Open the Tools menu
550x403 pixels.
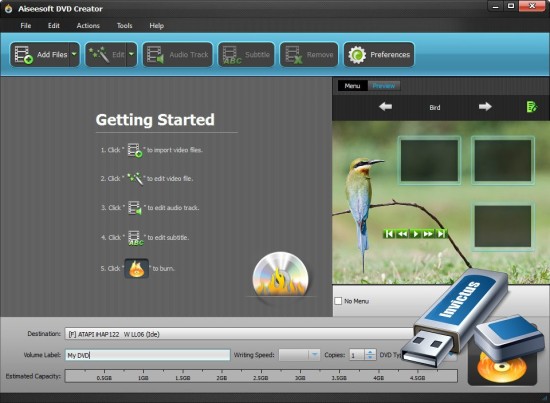tap(125, 26)
